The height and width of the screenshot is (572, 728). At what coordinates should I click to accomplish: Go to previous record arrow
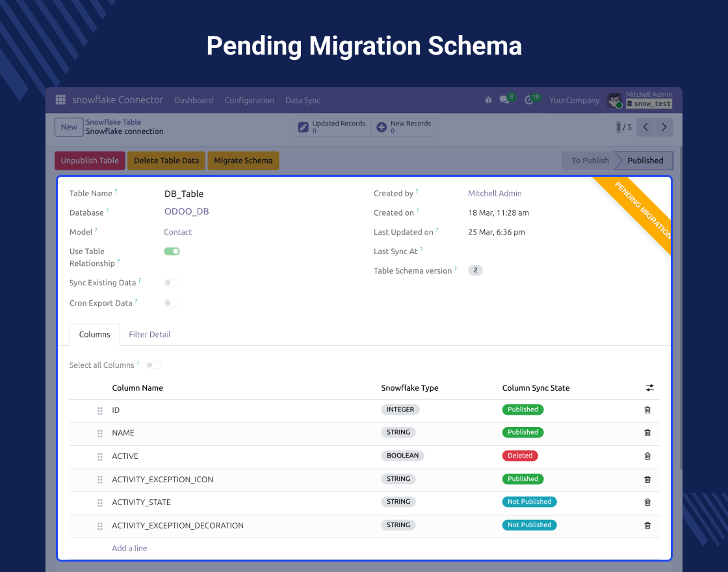(x=645, y=127)
